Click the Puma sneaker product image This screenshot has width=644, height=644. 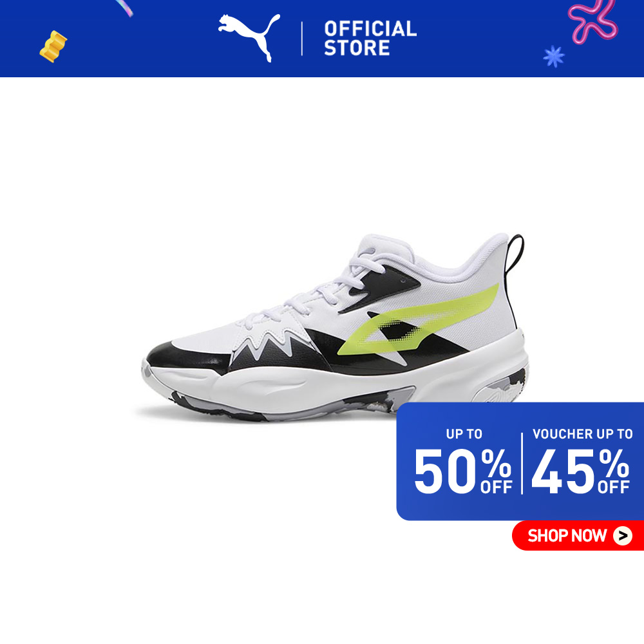point(335,327)
